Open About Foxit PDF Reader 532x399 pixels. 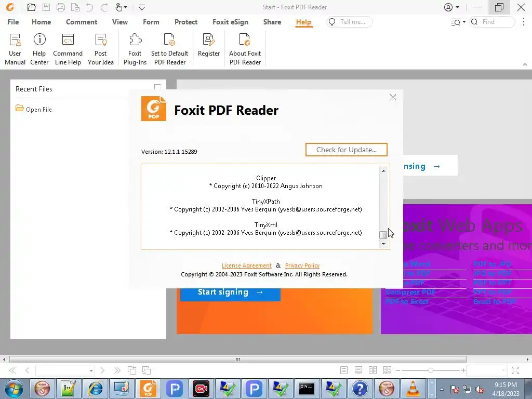(245, 49)
